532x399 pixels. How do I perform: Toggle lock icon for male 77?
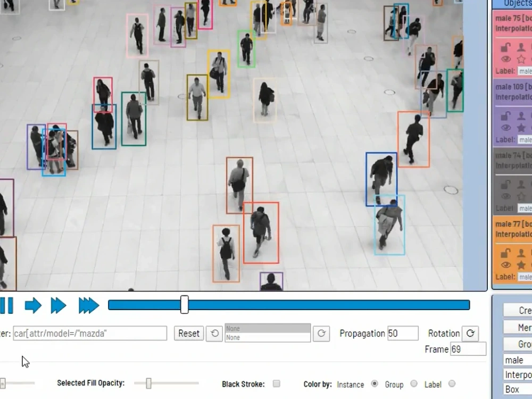coord(505,253)
